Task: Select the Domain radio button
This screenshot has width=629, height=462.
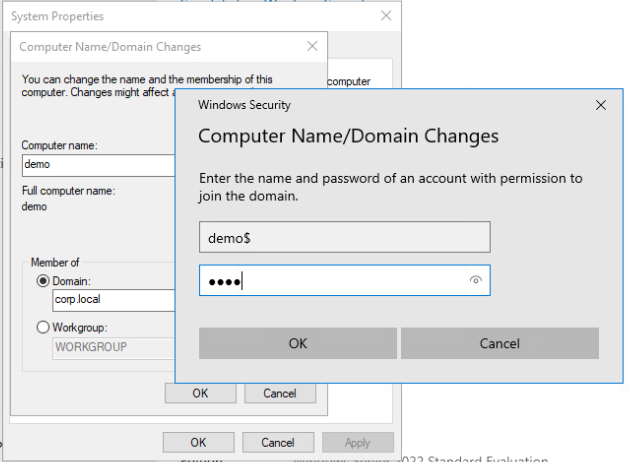Action: 43,282
